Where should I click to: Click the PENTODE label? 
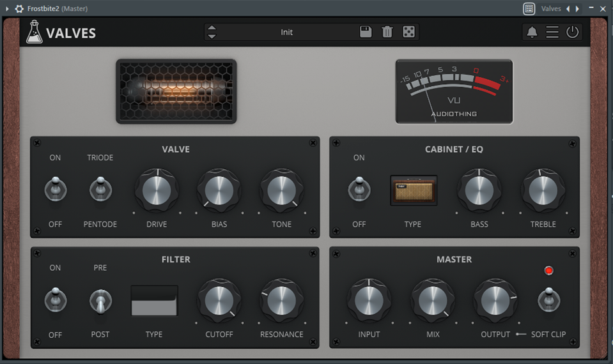[100, 224]
